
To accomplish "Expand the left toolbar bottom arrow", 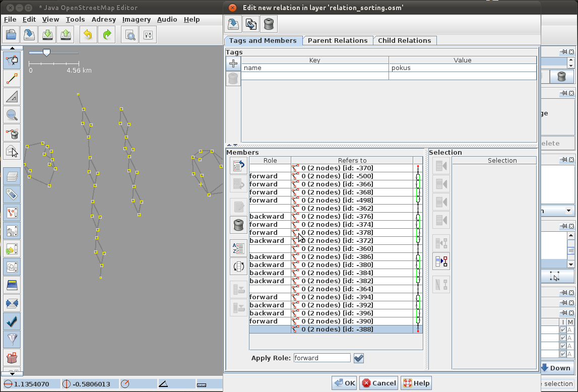I will tap(12, 374).
